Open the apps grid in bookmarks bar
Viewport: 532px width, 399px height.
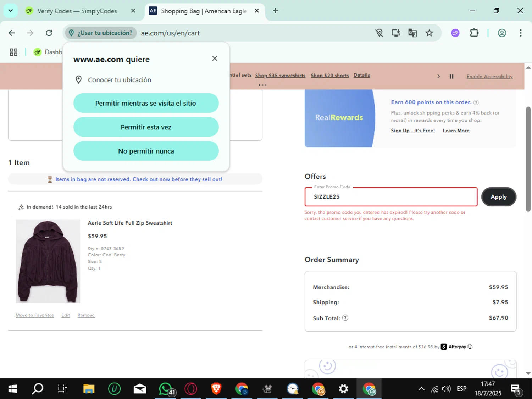tap(13, 52)
